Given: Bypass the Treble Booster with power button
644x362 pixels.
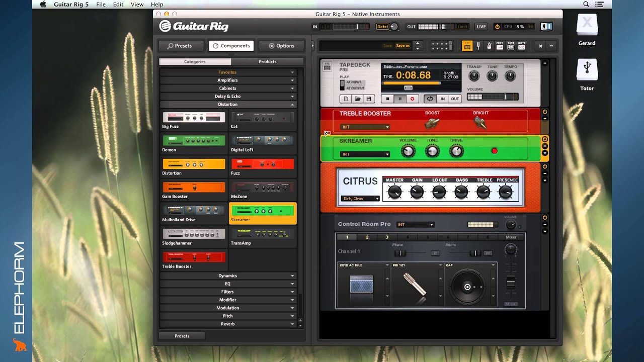Looking at the screenshot, I should coord(544,112).
